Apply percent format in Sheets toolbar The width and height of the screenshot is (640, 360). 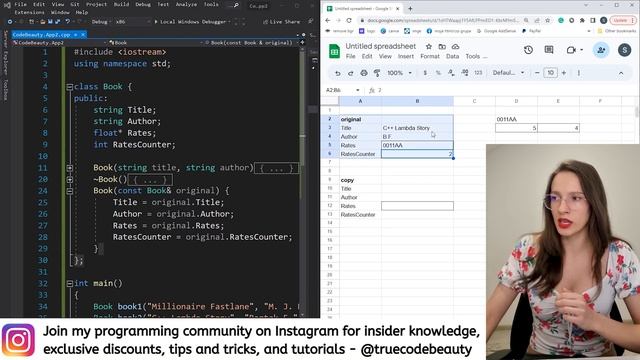click(438, 73)
